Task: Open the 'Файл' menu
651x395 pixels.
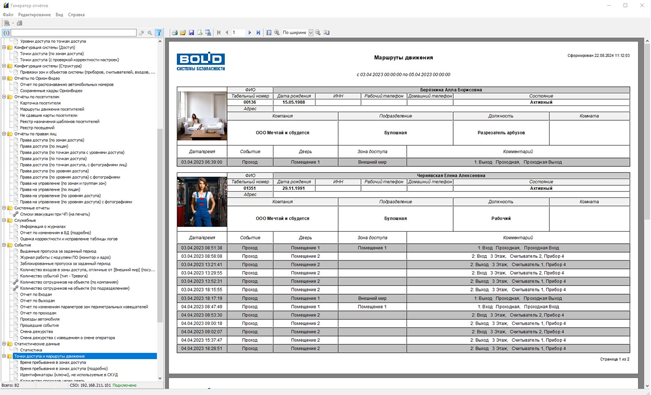Action: pyautogui.click(x=8, y=15)
